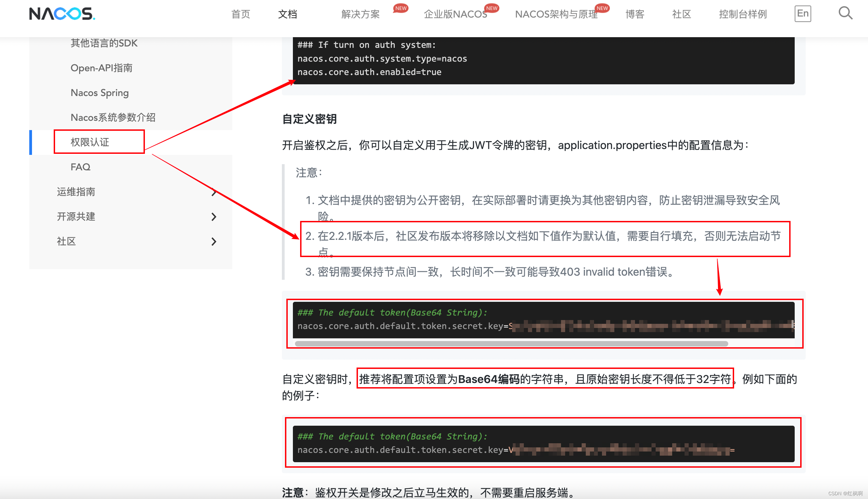The height and width of the screenshot is (499, 868).
Task: Click the NACOS logo
Action: [x=62, y=14]
